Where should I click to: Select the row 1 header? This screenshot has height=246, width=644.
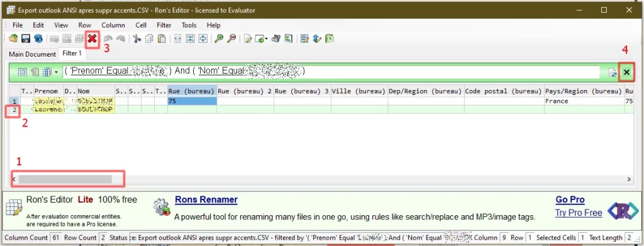(x=15, y=101)
